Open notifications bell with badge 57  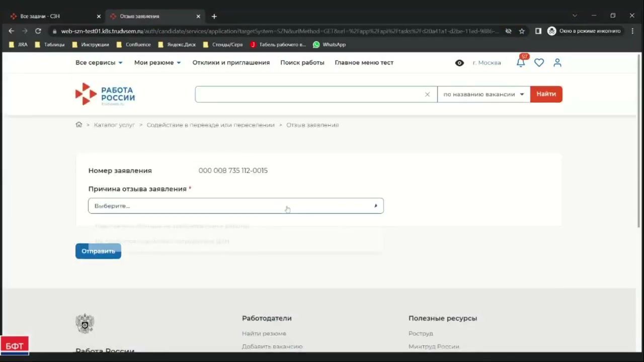click(x=521, y=62)
